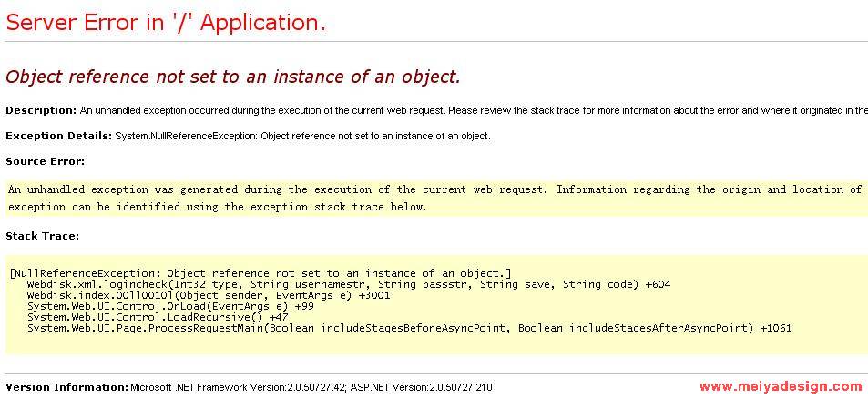Click the 'Stack Trace:' label
The width and height of the screenshot is (868, 399).
[43, 236]
